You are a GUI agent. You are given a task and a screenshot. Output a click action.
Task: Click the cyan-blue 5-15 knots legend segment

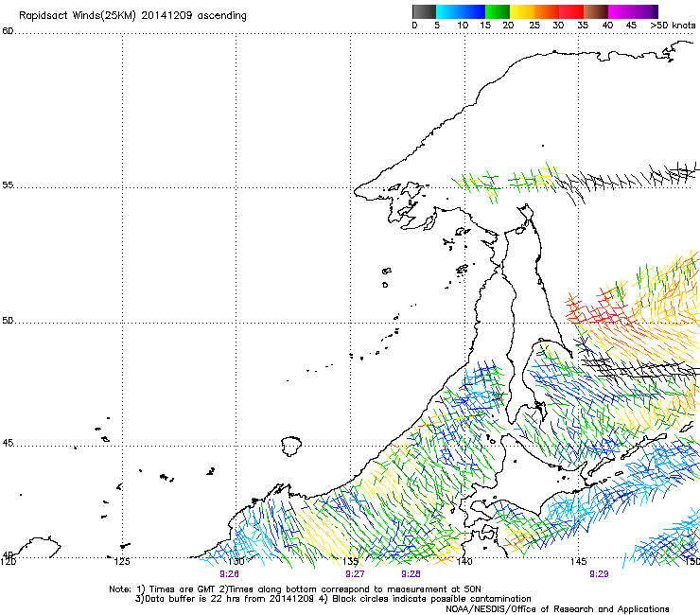(461, 11)
